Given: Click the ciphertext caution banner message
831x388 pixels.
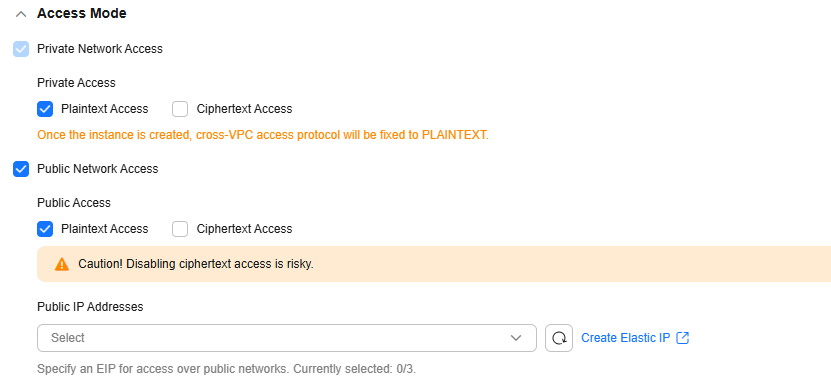Looking at the screenshot, I should tap(196, 264).
